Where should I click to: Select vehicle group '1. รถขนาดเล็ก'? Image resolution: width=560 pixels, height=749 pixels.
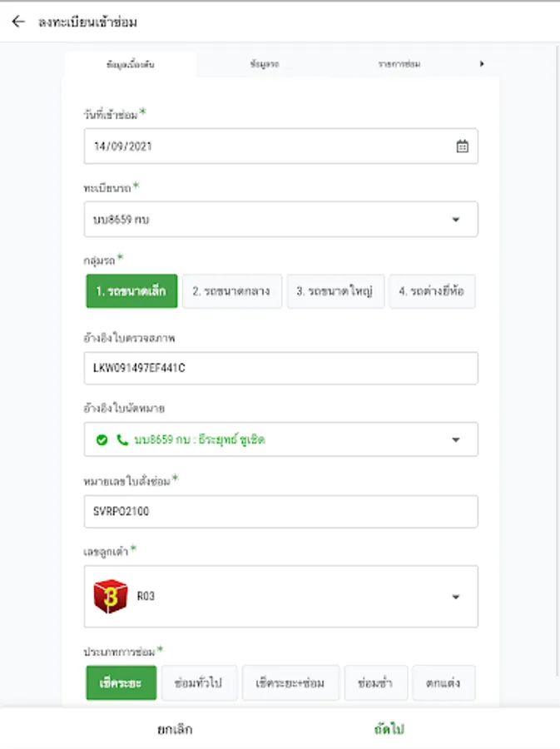pos(131,292)
